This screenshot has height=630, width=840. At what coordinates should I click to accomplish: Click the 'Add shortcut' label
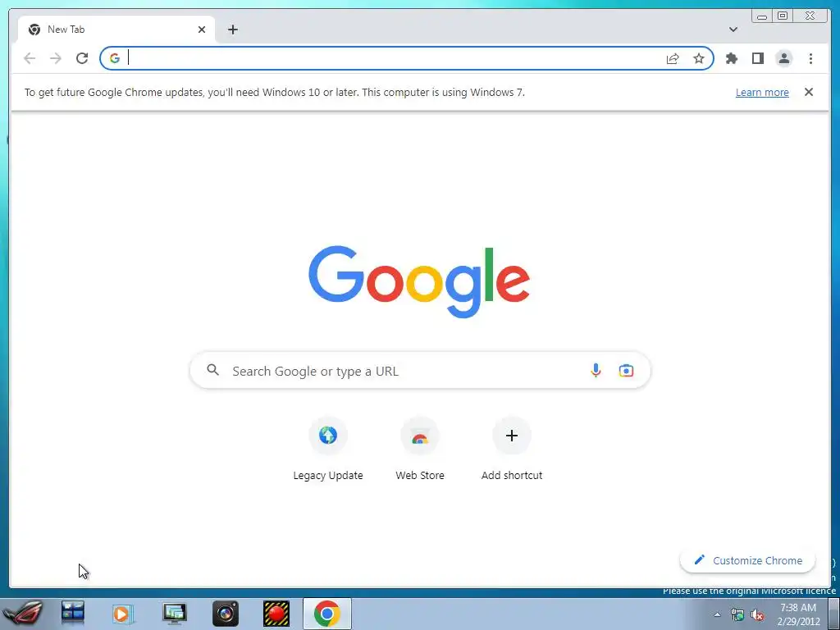click(512, 475)
